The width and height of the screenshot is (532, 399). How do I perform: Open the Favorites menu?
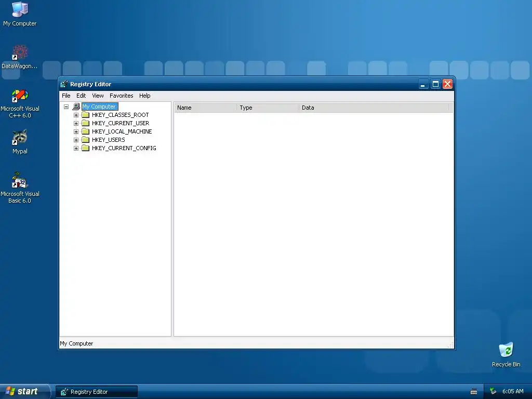coord(121,96)
